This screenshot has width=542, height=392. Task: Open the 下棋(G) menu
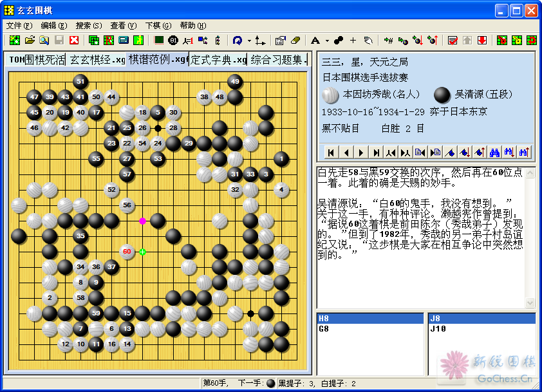pyautogui.click(x=158, y=26)
